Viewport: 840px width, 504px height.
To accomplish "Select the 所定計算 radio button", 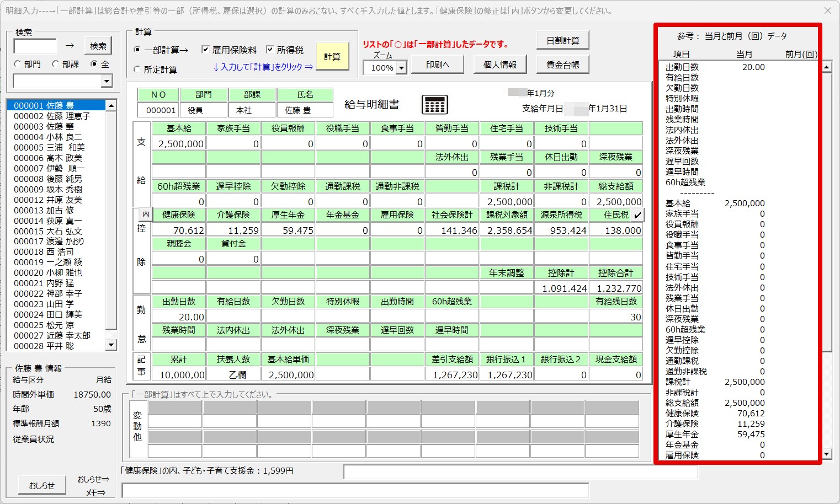I will (x=137, y=69).
